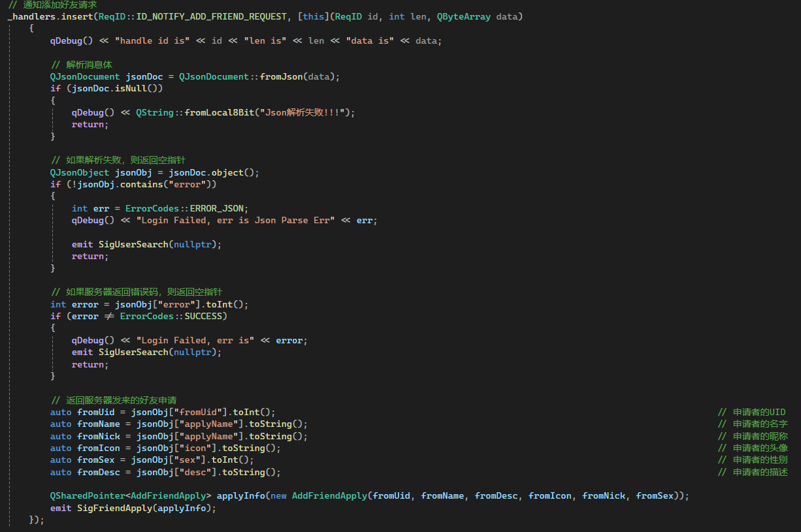Click the fromJson method call
This screenshot has width=801, height=532.
coord(282,76)
